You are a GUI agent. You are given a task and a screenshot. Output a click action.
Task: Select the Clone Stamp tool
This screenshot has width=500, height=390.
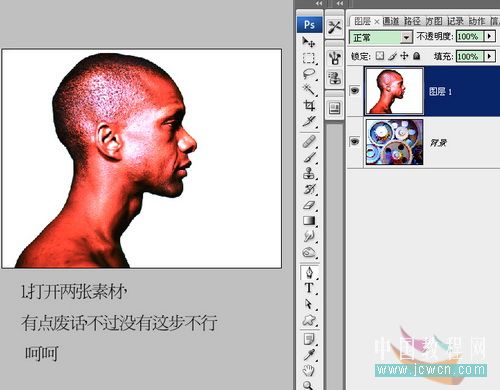click(x=309, y=173)
